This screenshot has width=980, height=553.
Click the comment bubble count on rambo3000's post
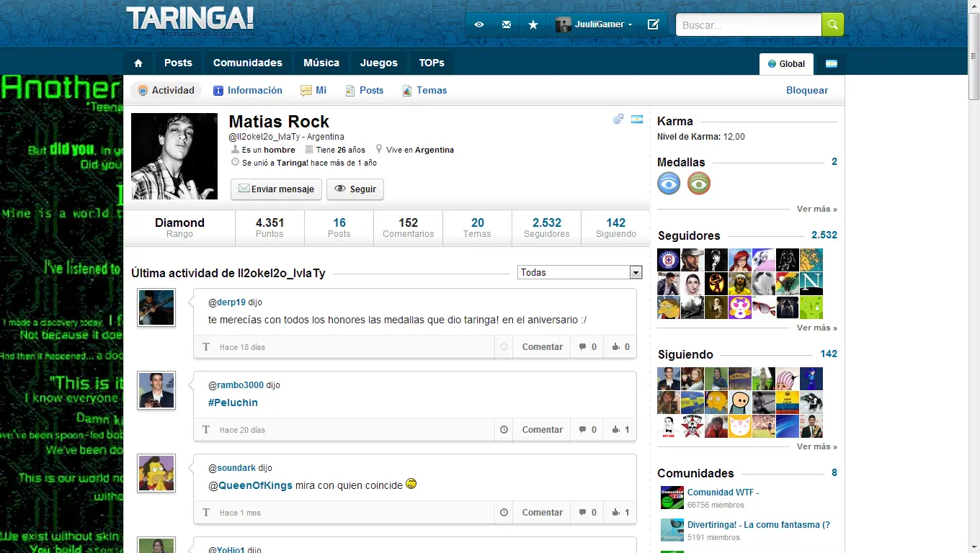click(x=588, y=430)
